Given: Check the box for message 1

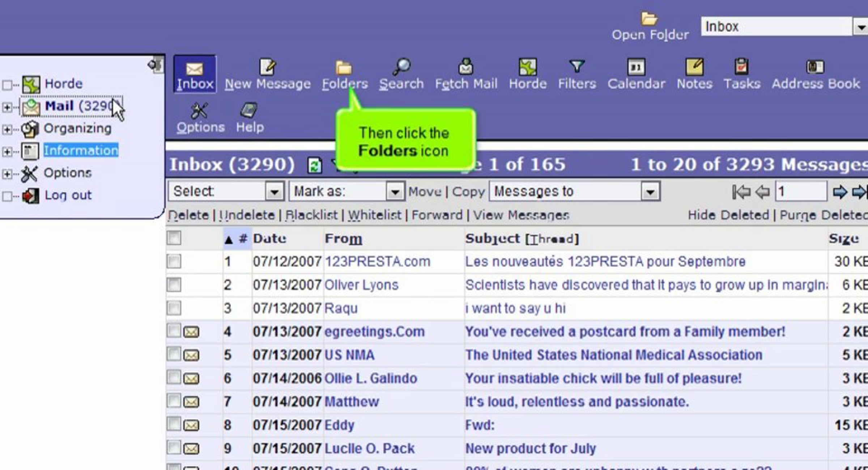Looking at the screenshot, I should tap(174, 261).
